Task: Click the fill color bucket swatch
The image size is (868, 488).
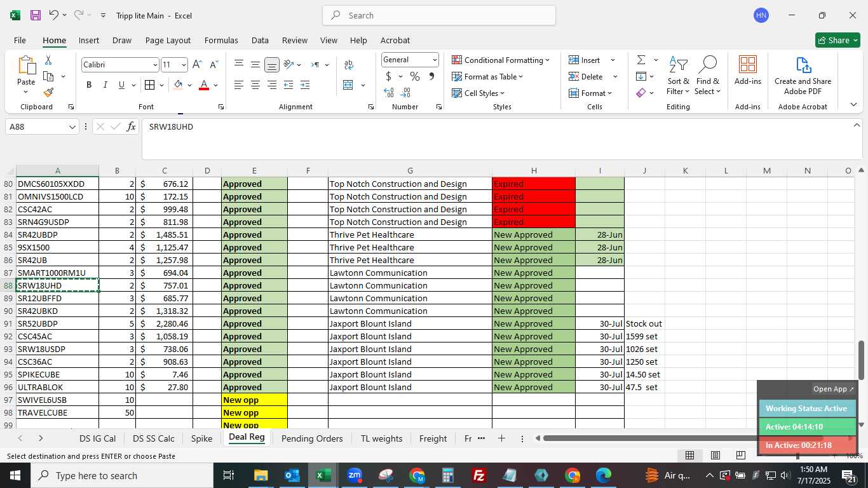Action: (178, 85)
